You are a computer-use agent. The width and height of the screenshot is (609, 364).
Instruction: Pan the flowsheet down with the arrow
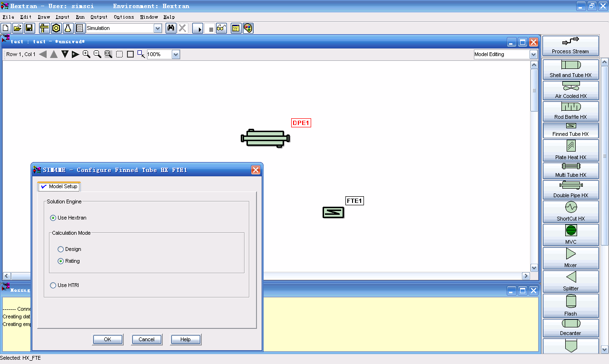pos(65,54)
